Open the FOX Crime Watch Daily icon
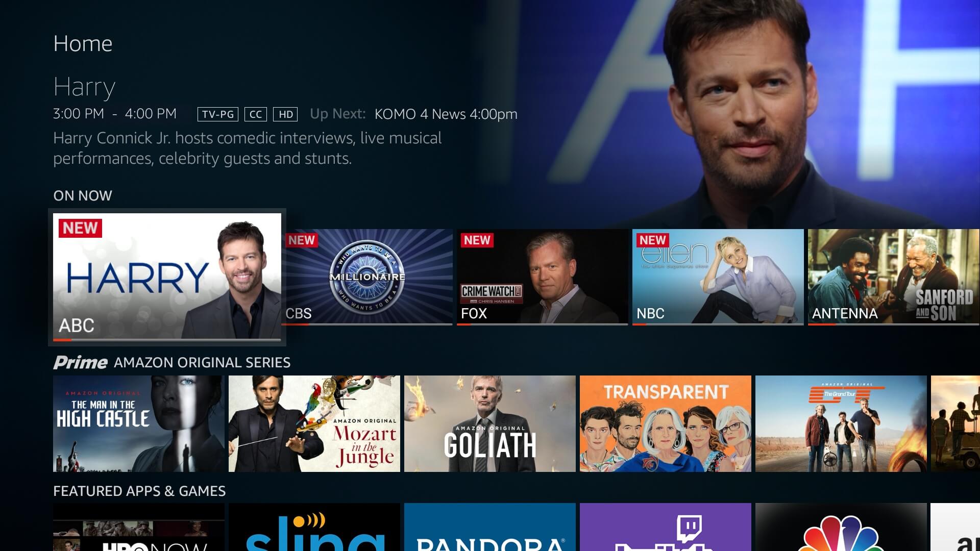The image size is (980, 551). (x=542, y=277)
